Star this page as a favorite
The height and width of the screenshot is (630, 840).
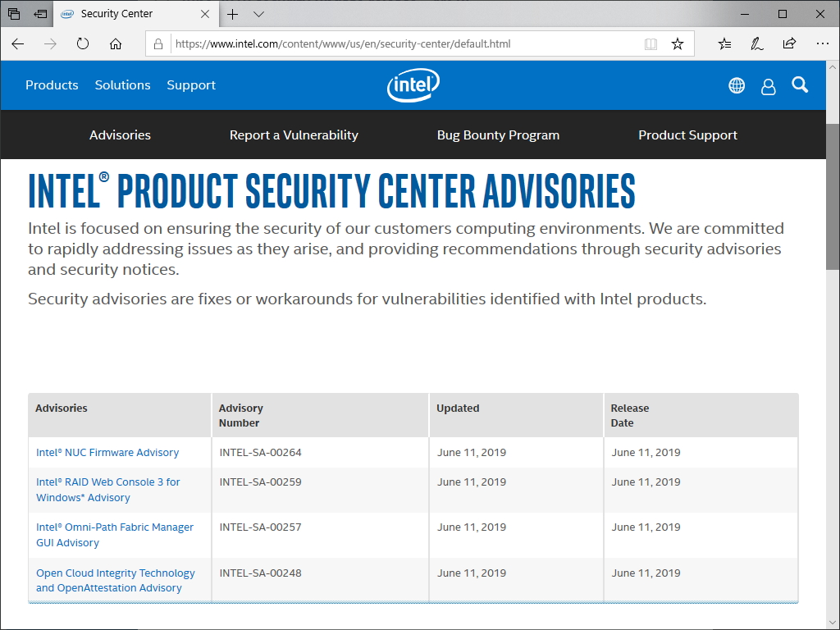click(x=678, y=43)
